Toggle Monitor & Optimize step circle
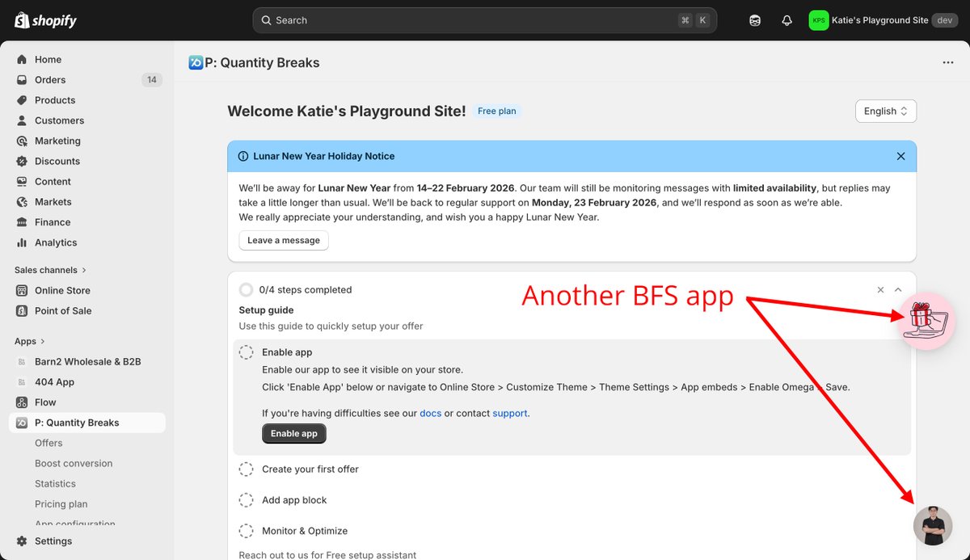The image size is (970, 560). click(247, 531)
